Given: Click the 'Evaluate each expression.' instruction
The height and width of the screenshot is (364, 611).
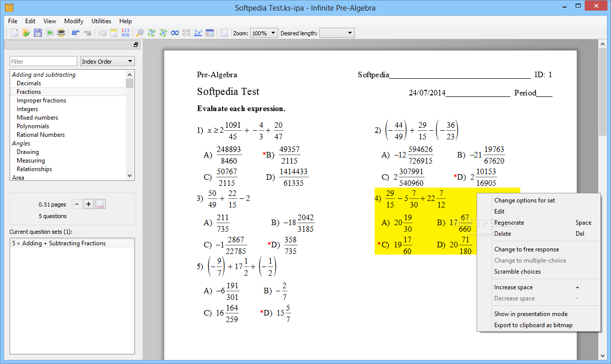Looking at the screenshot, I should (x=241, y=109).
